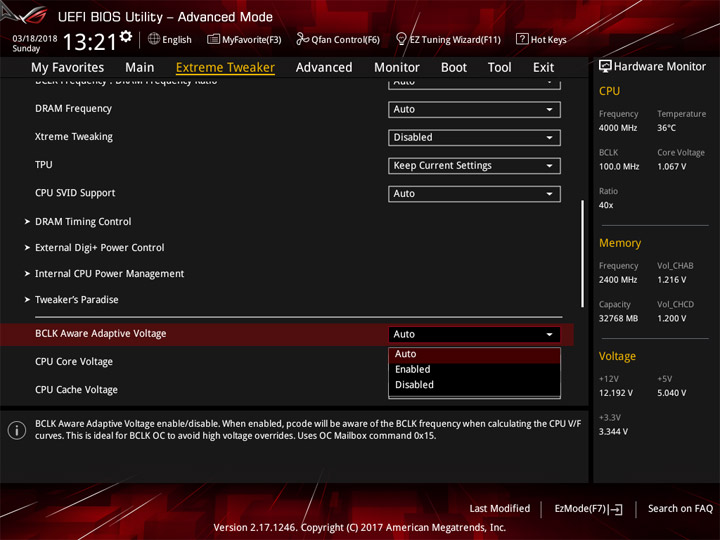Click +3.3V value 3.344 V
Viewport: 720px width, 540px height.
coord(613,432)
